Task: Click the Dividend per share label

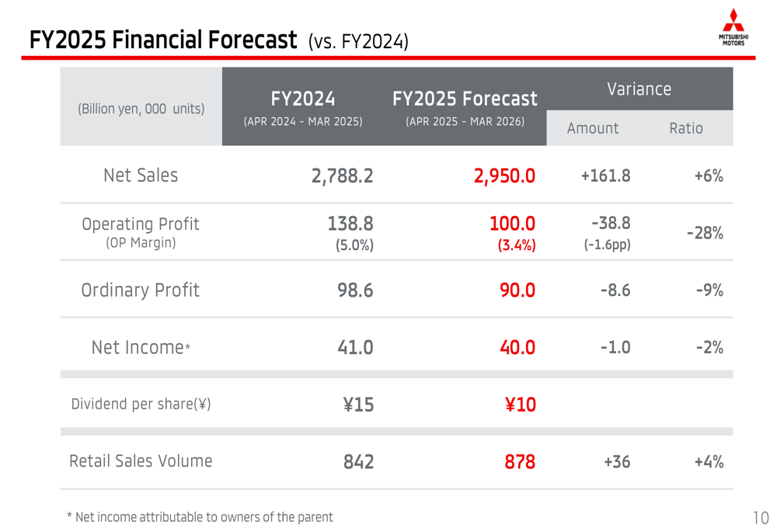Action: click(141, 405)
